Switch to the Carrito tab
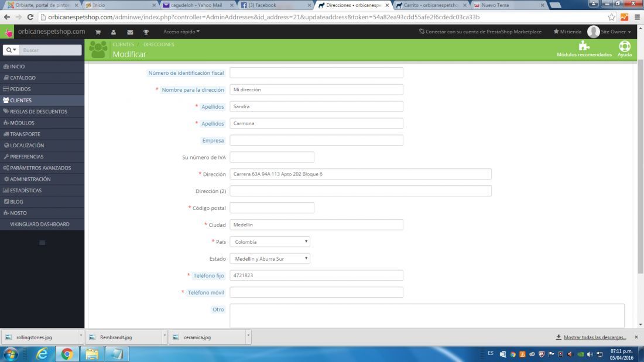This screenshot has width=644, height=362. coord(430,5)
